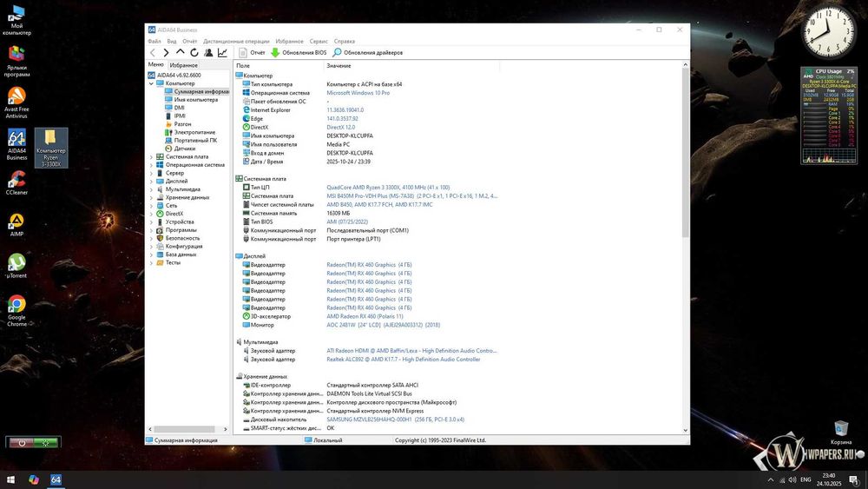This screenshot has width=868, height=489.
Task: Collapse the Компьютер tree node
Action: click(x=151, y=83)
